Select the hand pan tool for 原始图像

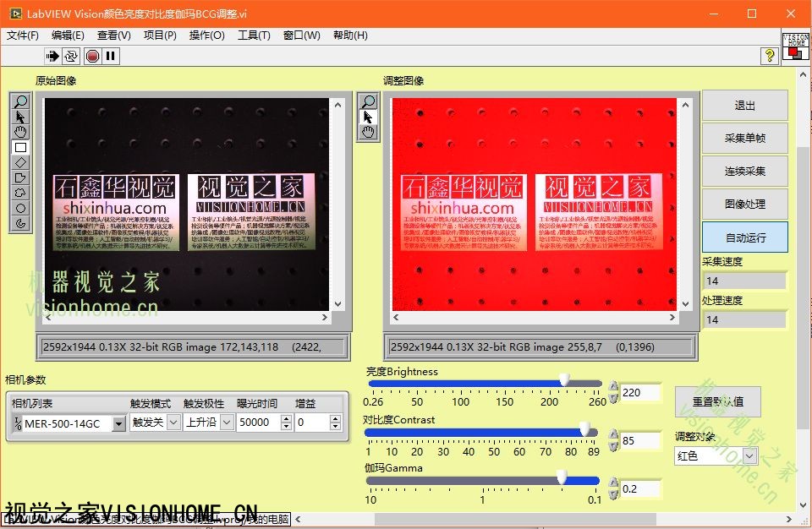click(20, 132)
